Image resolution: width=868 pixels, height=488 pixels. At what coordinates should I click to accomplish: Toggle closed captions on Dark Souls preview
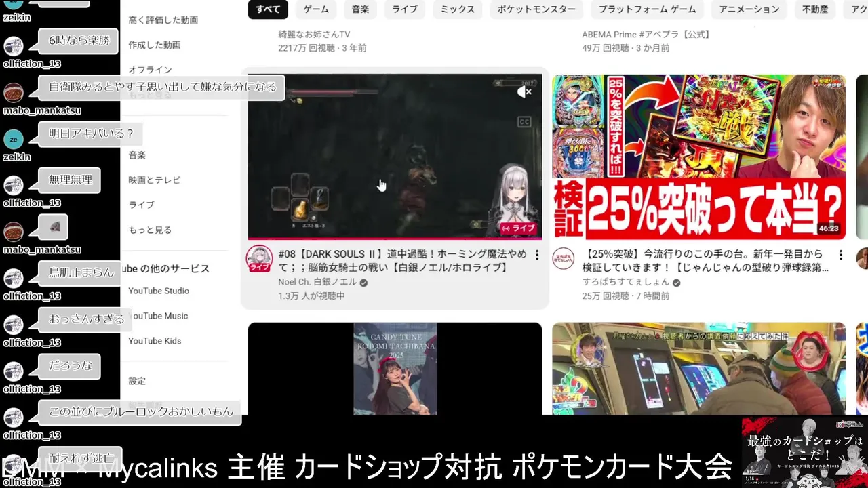coord(524,122)
